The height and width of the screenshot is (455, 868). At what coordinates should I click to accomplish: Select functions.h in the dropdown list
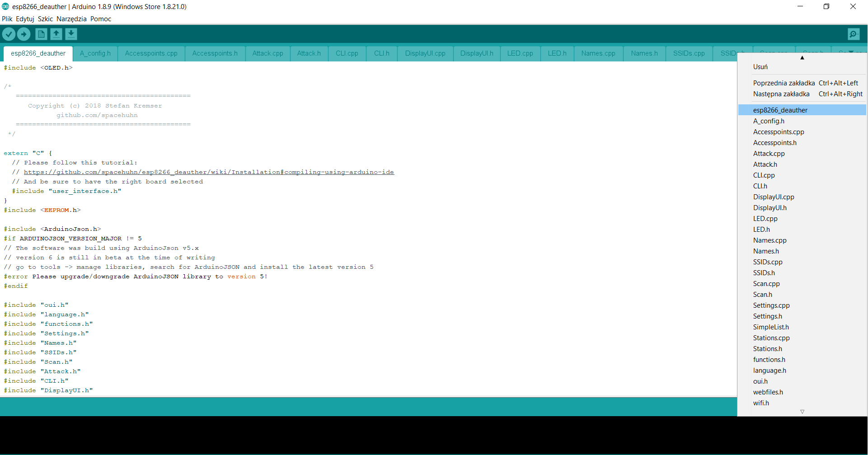802,360
